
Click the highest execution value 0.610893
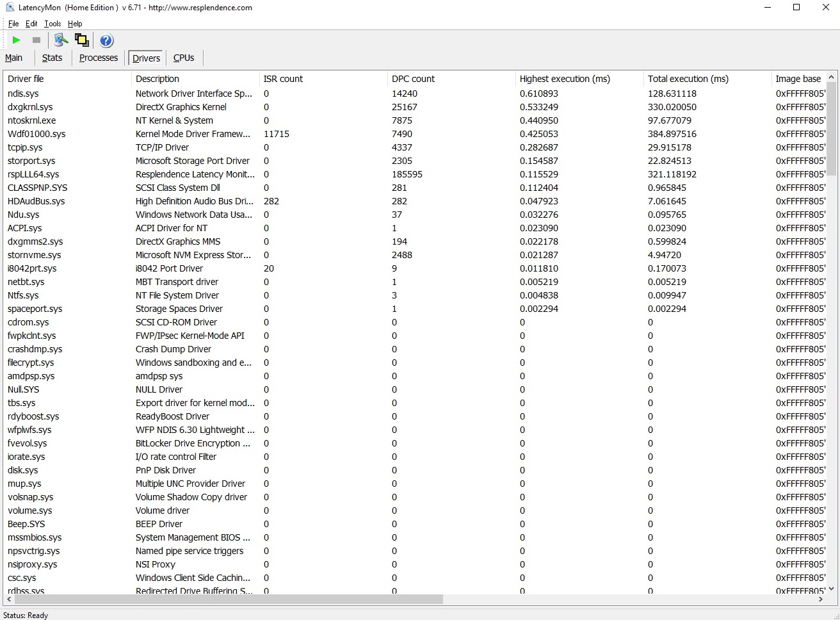click(539, 94)
